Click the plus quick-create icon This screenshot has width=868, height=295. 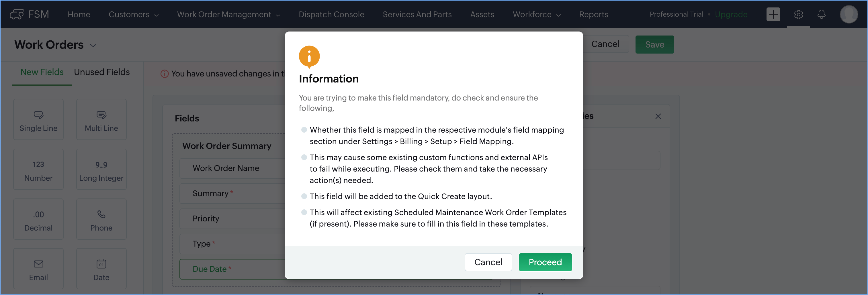click(773, 15)
